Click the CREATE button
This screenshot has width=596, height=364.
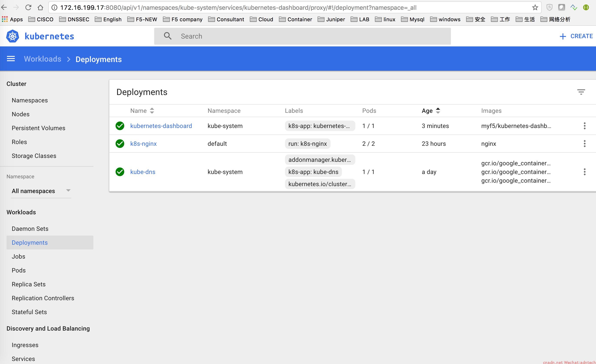point(576,36)
